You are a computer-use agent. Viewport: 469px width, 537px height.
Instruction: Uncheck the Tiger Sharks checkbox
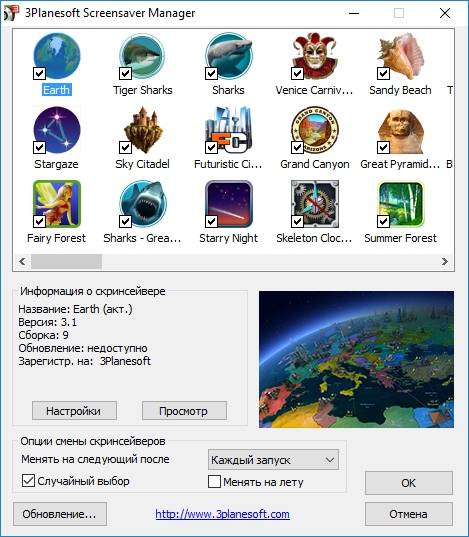125,73
